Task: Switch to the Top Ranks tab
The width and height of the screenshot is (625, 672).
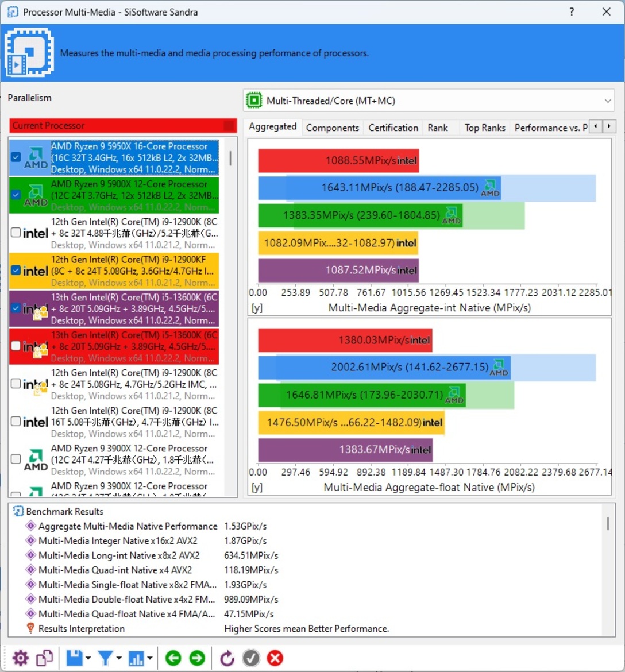Action: [x=485, y=128]
